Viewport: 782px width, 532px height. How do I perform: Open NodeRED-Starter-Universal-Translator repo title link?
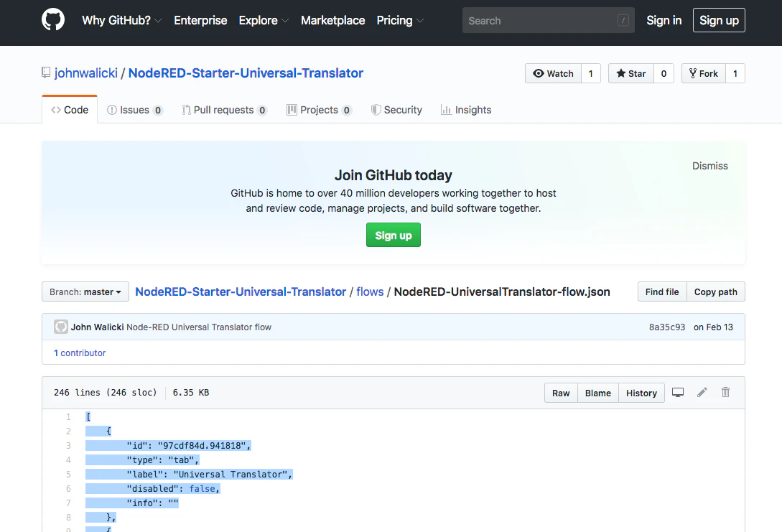(246, 73)
